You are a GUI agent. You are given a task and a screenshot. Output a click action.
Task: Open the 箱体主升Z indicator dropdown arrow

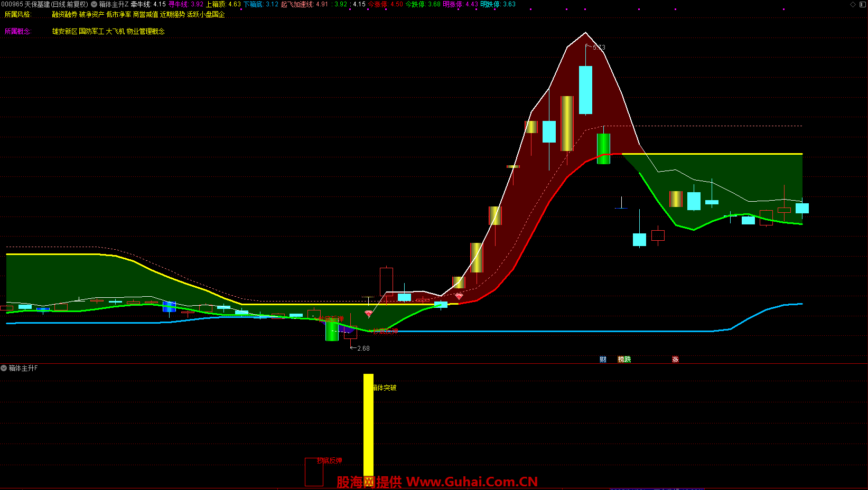point(94,4)
